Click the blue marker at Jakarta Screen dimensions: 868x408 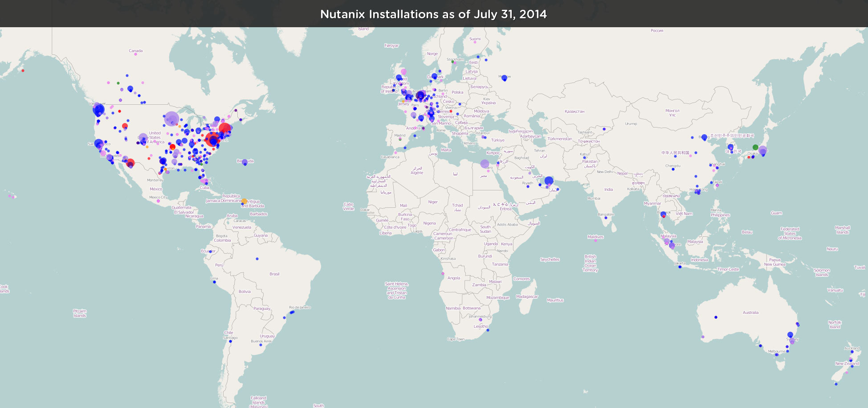(680, 267)
